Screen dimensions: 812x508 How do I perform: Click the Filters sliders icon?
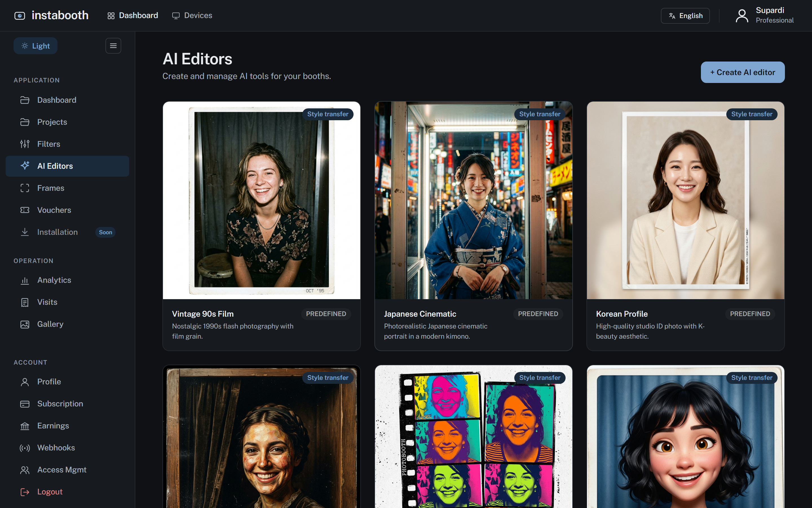(x=25, y=144)
